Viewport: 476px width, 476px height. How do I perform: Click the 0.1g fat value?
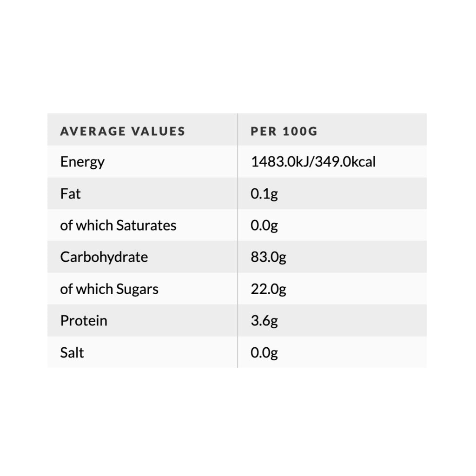point(264,194)
